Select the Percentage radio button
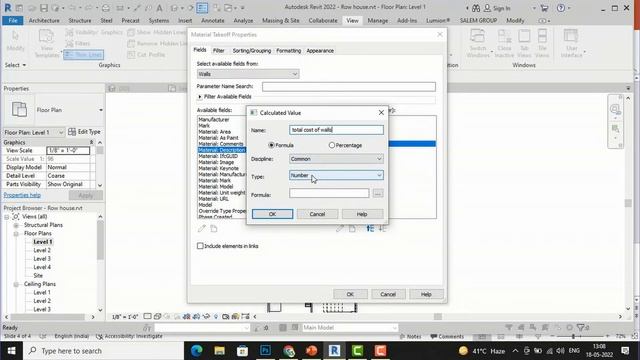Viewport: 640px width, 360px height. tap(332, 145)
